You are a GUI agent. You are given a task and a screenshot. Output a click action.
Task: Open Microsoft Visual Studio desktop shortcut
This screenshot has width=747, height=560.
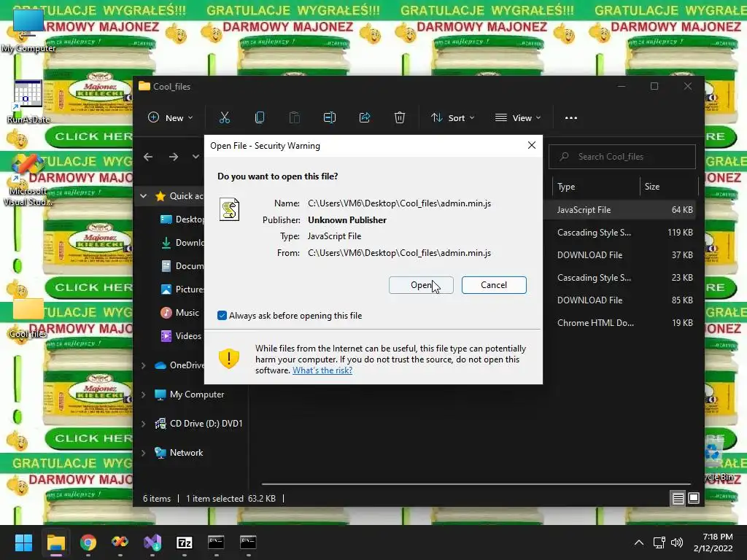pos(28,180)
